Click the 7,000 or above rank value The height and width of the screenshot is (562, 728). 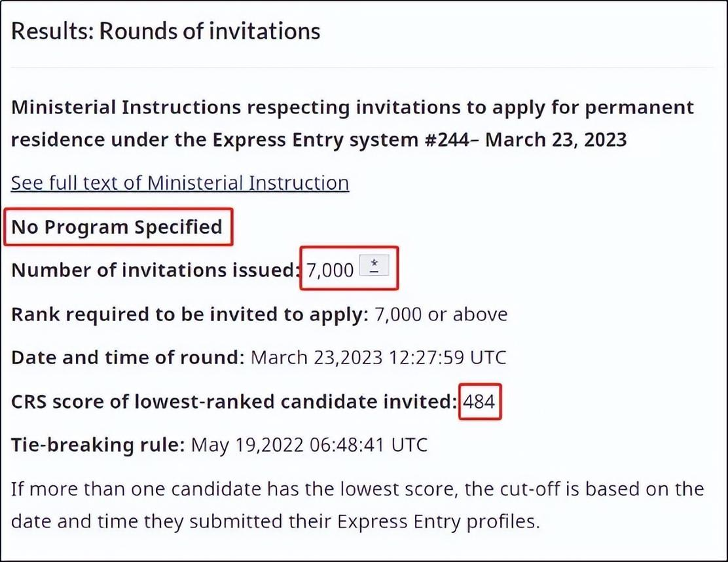pyautogui.click(x=441, y=314)
